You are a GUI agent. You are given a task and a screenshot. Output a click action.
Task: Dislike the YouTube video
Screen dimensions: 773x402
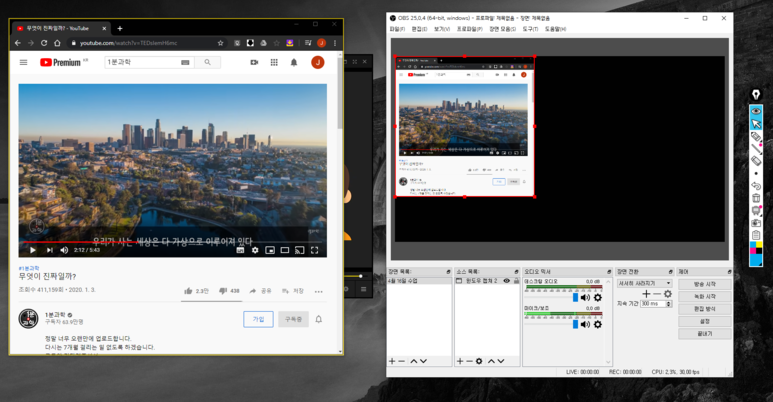click(x=223, y=291)
